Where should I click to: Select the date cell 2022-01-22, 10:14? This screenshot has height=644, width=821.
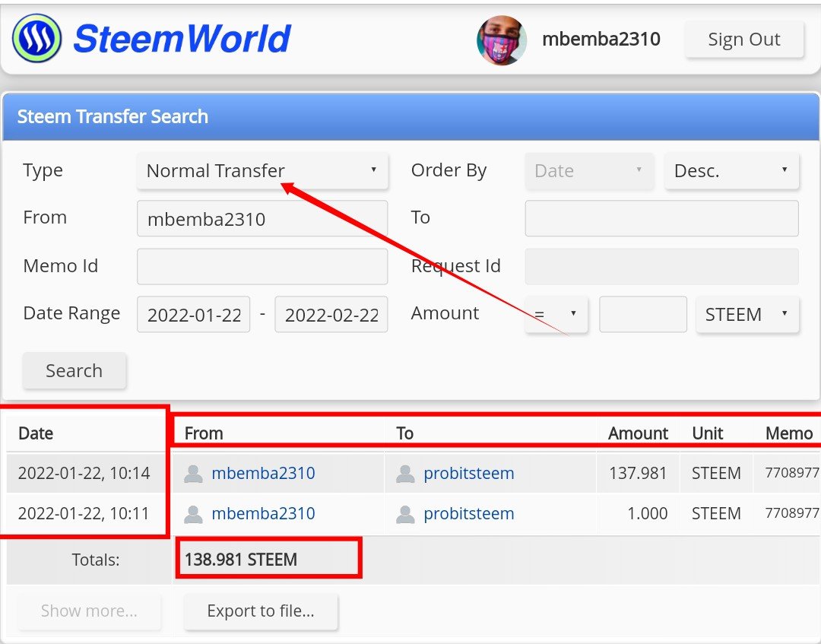coord(84,474)
